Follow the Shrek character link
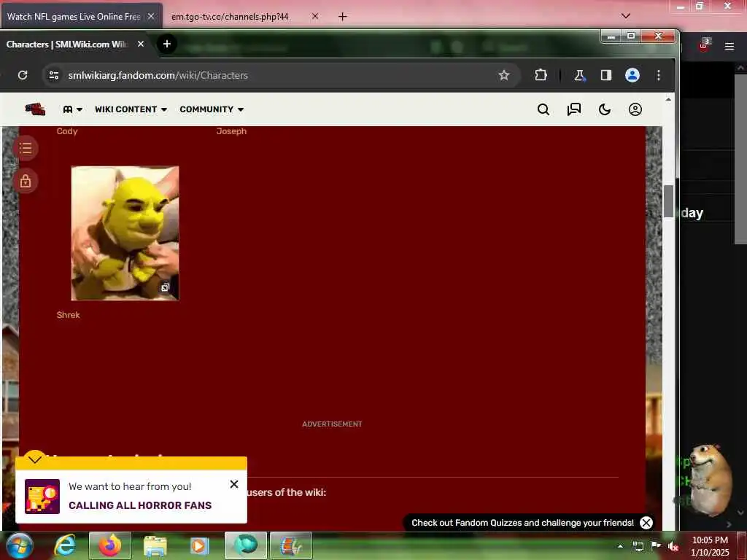This screenshot has height=560, width=747. pos(68,315)
